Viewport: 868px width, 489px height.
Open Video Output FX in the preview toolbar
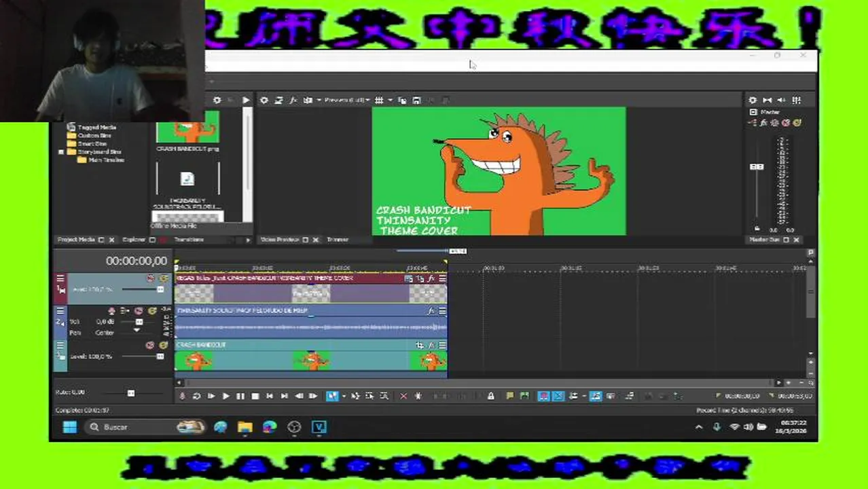(x=293, y=100)
